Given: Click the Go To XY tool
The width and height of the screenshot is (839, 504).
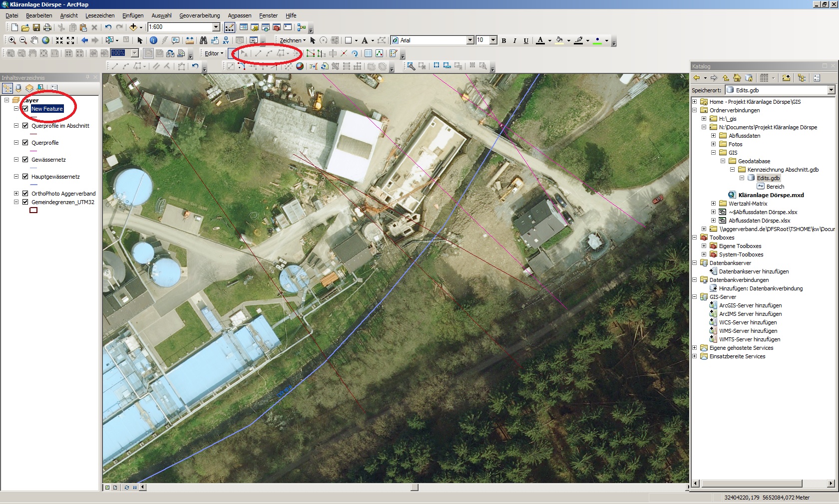Looking at the screenshot, I should point(226,41).
